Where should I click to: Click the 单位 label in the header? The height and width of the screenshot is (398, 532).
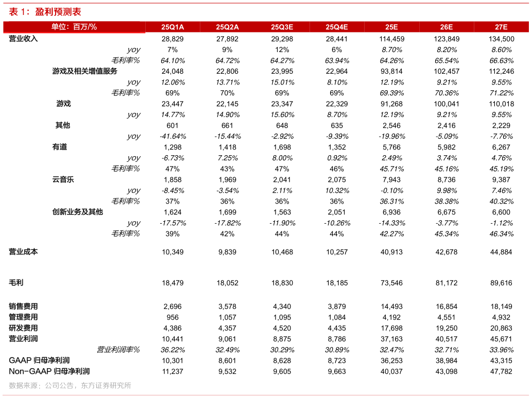click(x=60, y=27)
